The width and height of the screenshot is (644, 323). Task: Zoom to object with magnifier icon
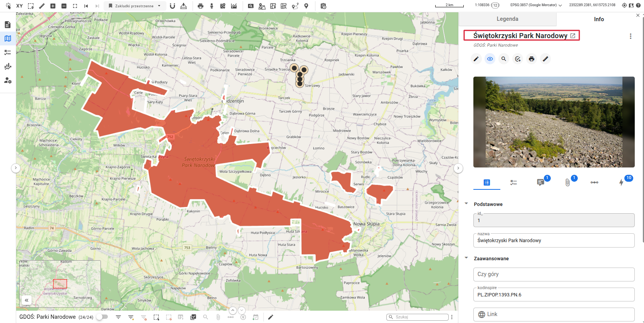point(504,59)
